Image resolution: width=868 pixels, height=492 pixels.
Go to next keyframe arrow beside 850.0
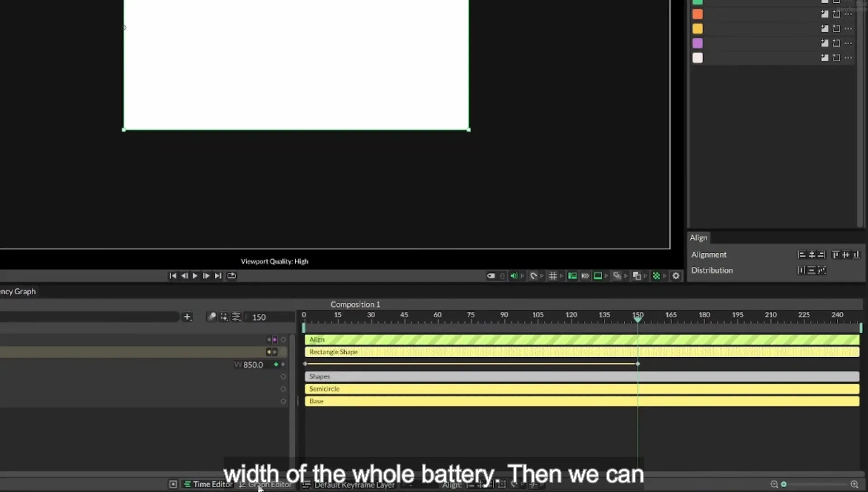pos(283,364)
